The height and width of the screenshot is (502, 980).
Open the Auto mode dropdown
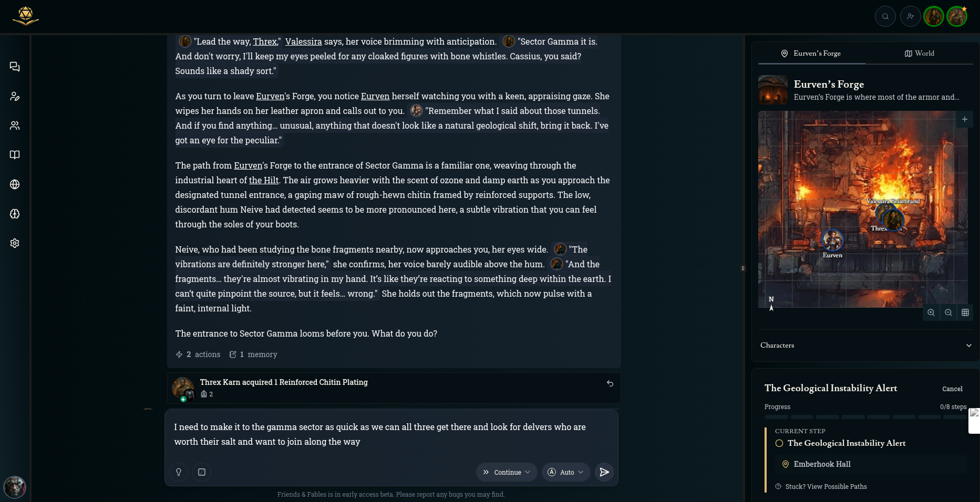pyautogui.click(x=566, y=472)
